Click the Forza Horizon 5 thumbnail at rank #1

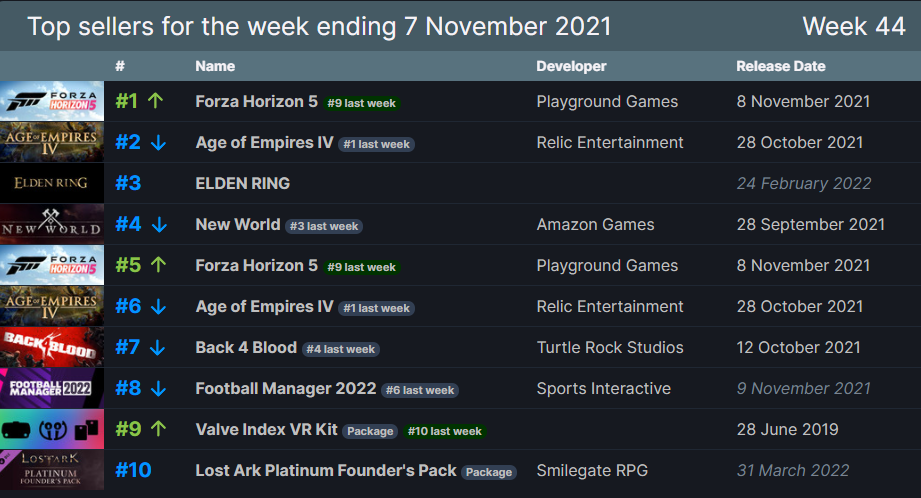(x=52, y=101)
